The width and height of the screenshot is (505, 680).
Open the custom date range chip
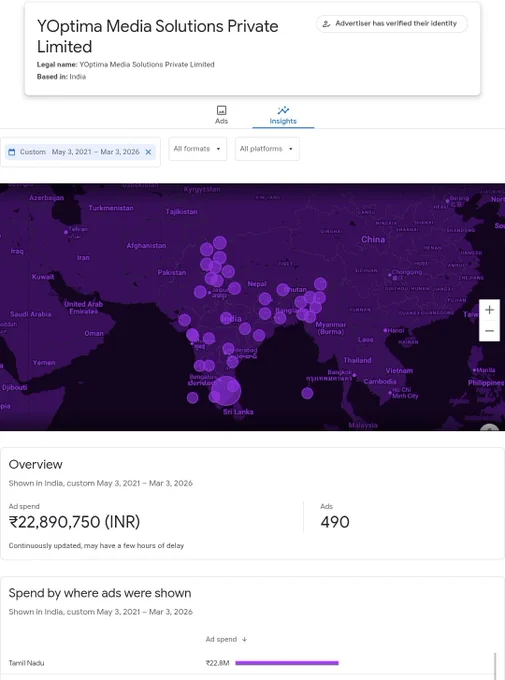click(x=80, y=152)
